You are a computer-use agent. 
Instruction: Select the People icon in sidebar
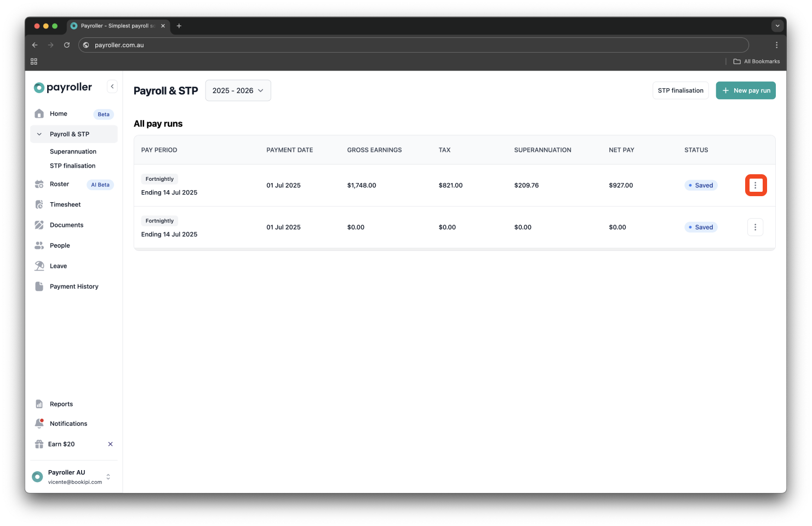point(39,245)
